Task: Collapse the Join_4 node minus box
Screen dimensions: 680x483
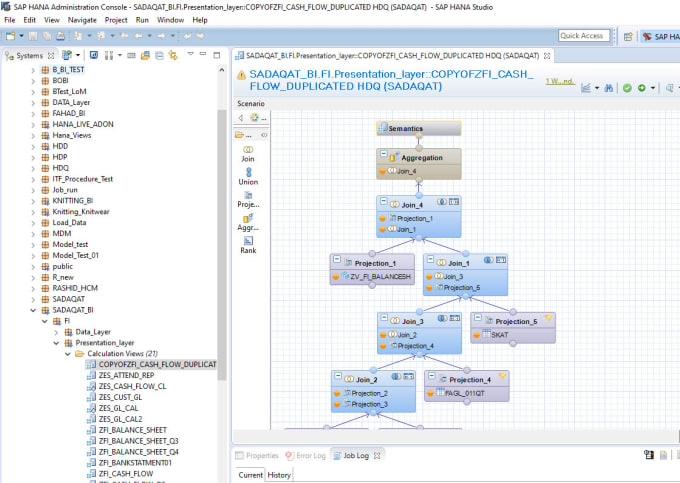Action: pyautogui.click(x=383, y=201)
